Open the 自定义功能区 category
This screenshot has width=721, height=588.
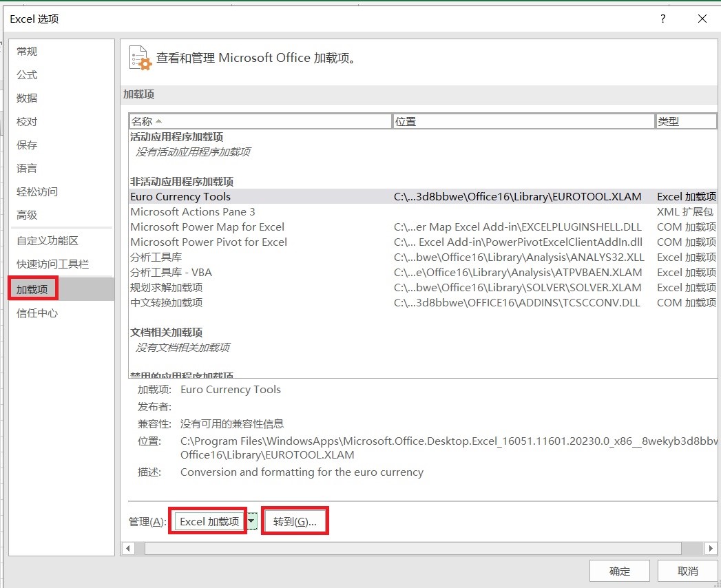tap(48, 241)
